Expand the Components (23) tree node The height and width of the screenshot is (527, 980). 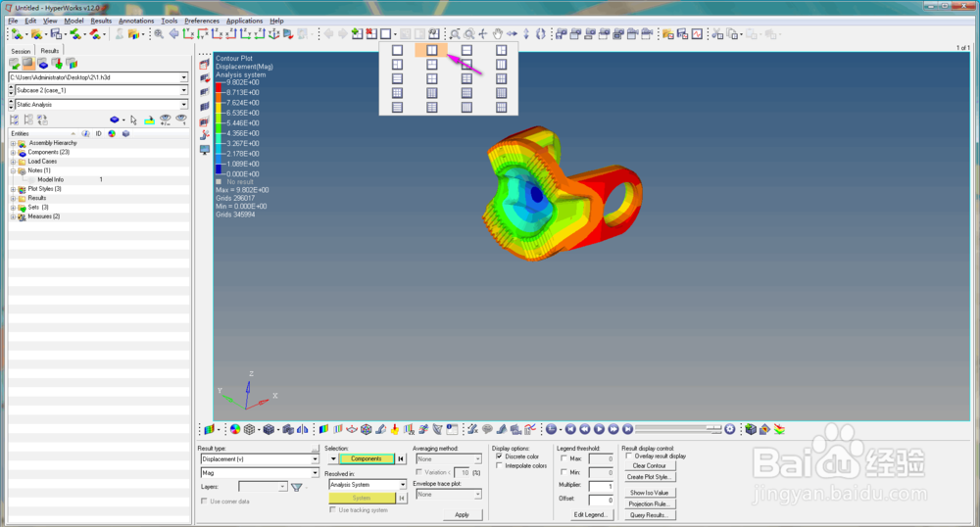coord(13,153)
